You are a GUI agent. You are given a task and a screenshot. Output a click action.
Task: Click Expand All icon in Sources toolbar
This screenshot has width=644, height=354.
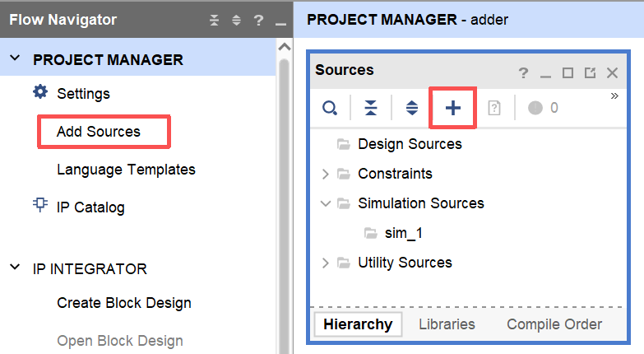[412, 108]
